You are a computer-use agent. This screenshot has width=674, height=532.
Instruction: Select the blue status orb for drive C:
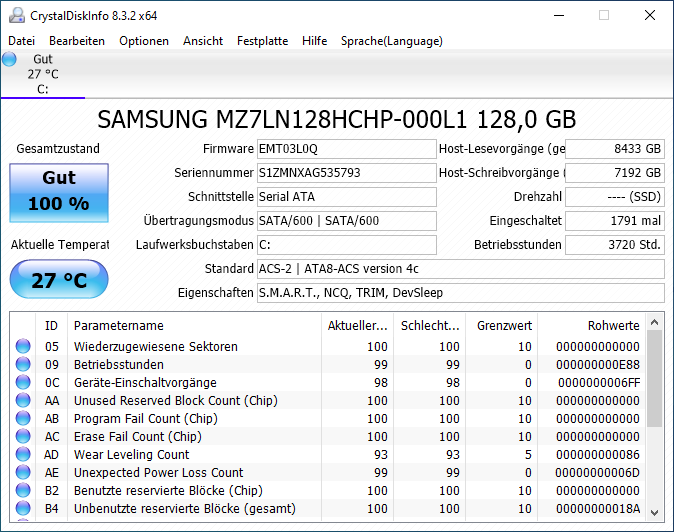pyautogui.click(x=9, y=59)
